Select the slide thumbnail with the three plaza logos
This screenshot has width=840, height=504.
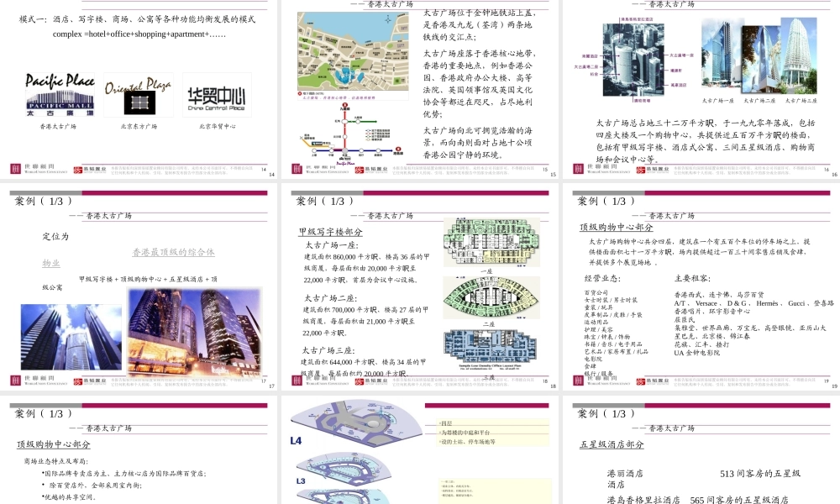139,88
